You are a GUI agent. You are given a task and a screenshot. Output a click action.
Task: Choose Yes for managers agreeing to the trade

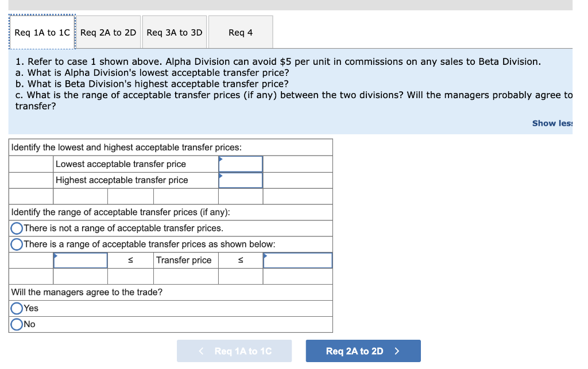click(17, 308)
